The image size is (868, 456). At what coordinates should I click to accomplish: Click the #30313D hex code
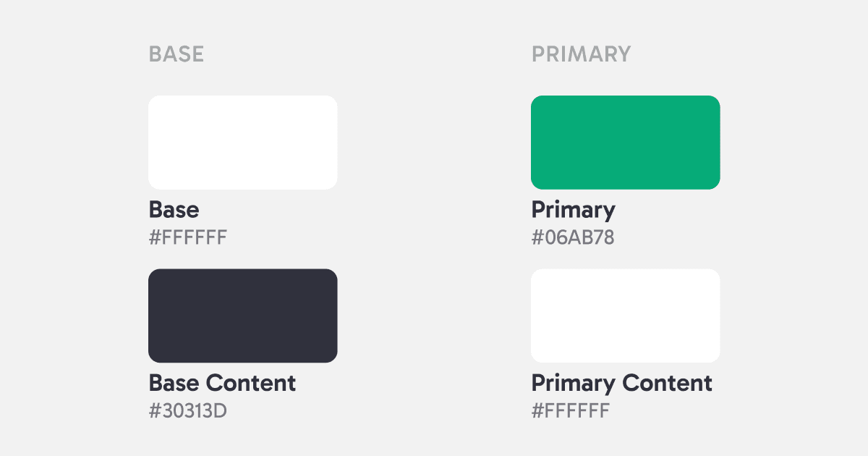(x=188, y=410)
